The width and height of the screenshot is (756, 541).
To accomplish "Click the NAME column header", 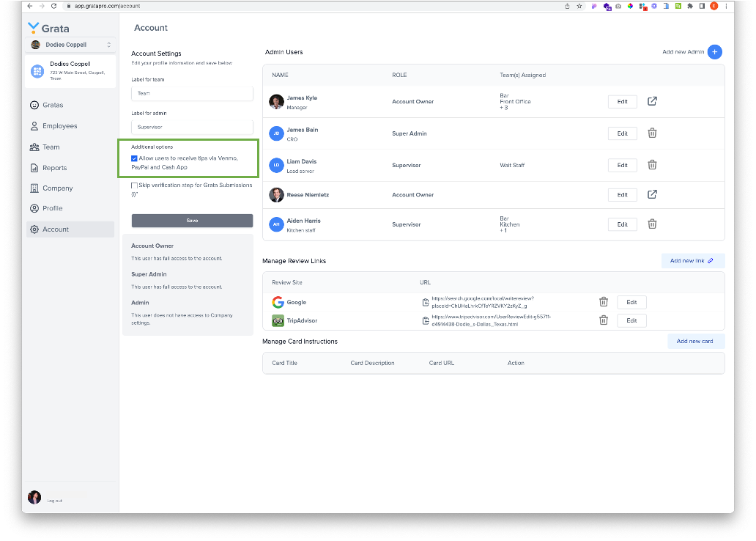I will 280,76.
